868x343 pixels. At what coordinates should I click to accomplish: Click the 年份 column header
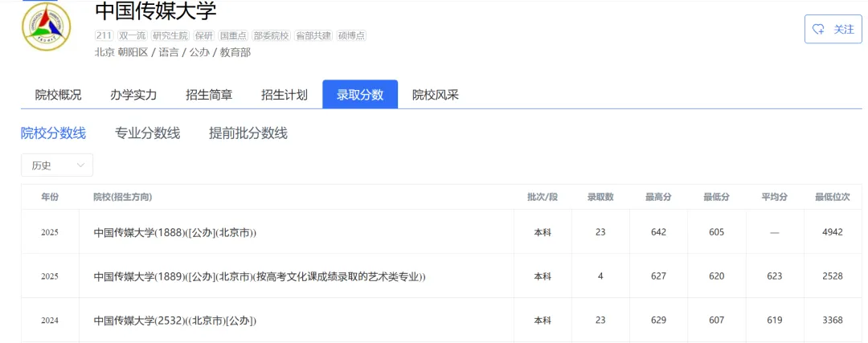click(50, 197)
